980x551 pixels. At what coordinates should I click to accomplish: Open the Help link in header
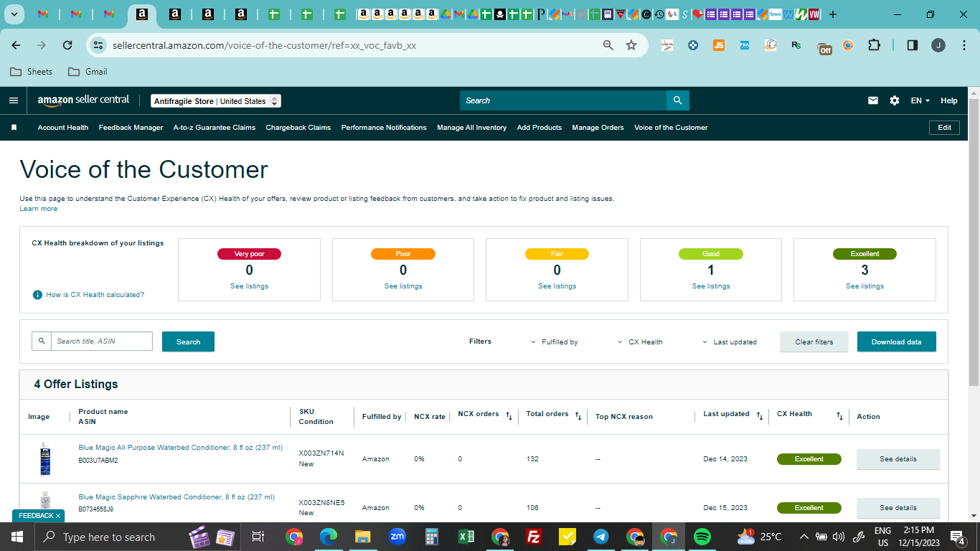[949, 100]
